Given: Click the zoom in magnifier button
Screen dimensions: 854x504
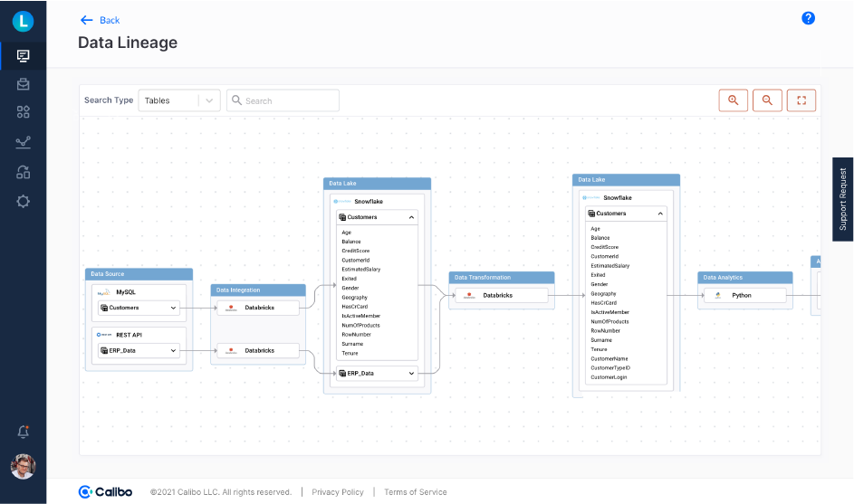Looking at the screenshot, I should coord(733,100).
